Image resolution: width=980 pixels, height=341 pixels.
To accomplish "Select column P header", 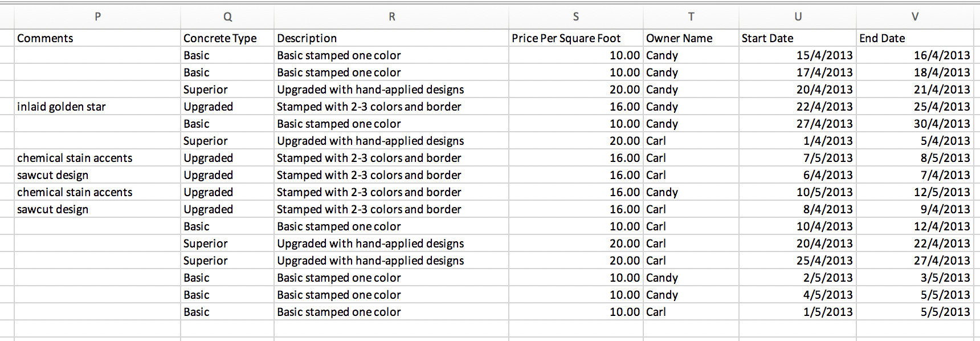I will coord(97,17).
